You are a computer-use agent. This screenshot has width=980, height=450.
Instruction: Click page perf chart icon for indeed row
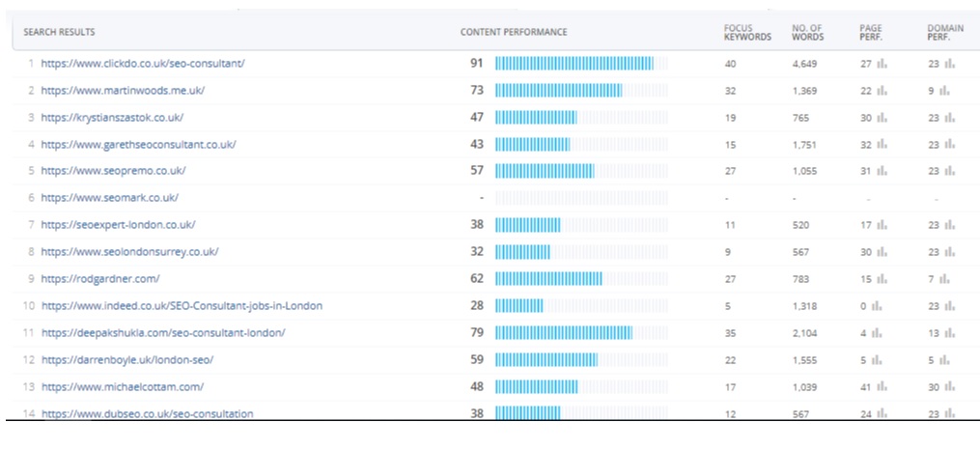(877, 306)
